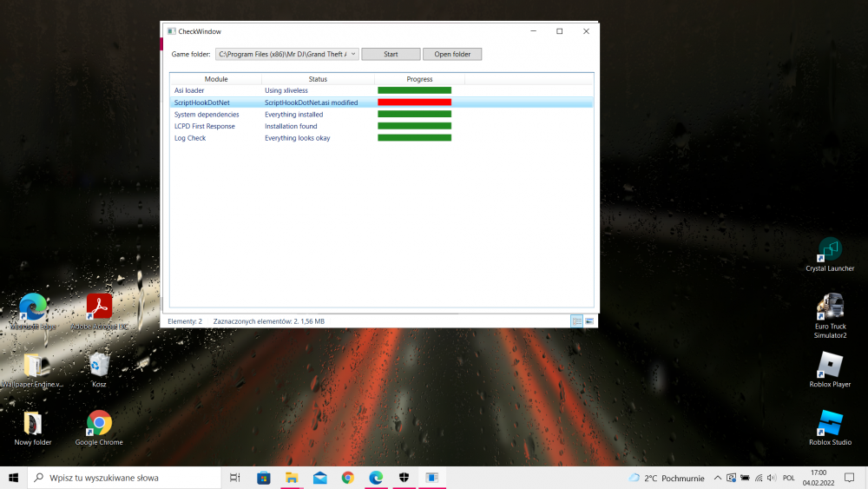Click the green Asi loader progress bar
868x489 pixels.
point(415,90)
